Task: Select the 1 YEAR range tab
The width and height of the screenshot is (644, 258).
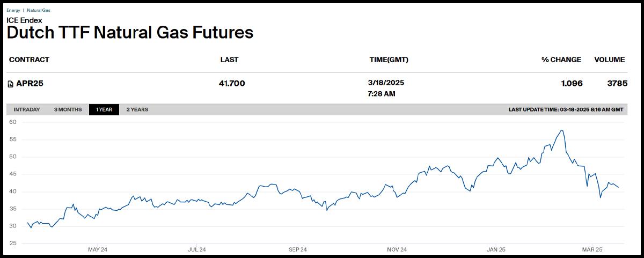Action: tap(104, 109)
